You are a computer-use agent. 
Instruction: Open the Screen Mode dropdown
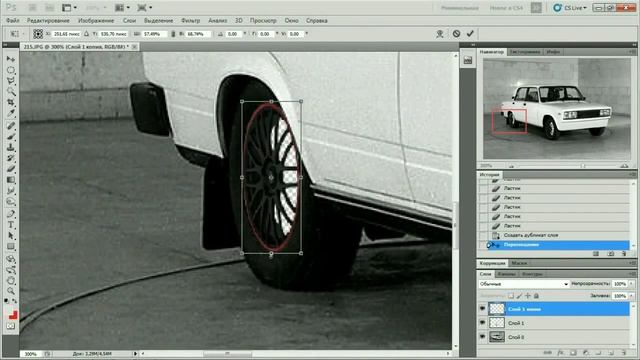point(145,7)
